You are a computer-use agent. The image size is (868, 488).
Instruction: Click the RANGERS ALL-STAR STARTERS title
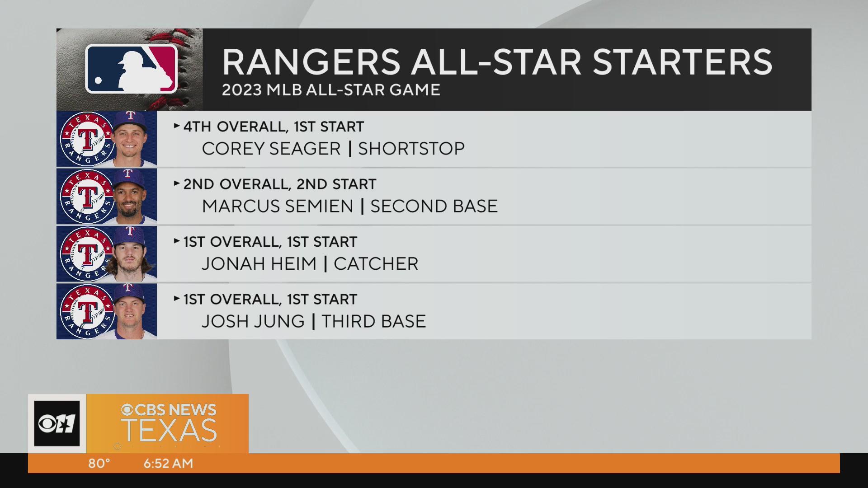point(497,61)
